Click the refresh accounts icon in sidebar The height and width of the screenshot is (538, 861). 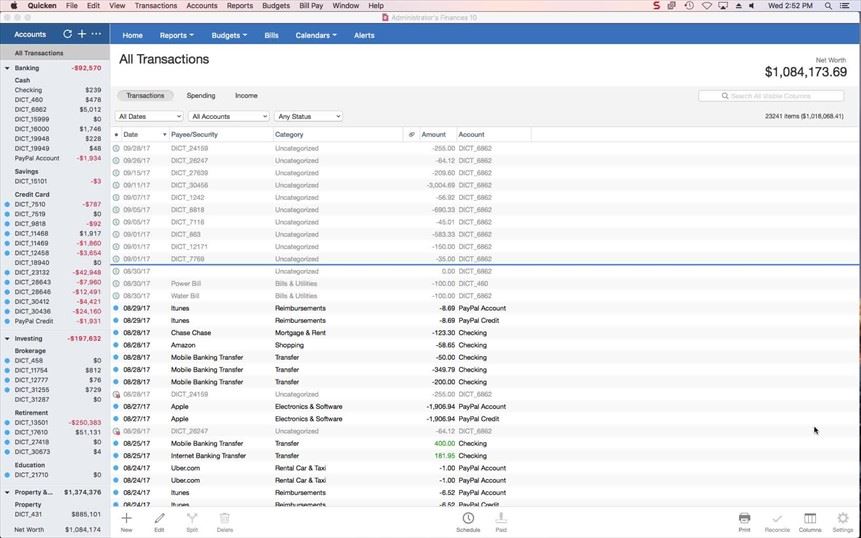[67, 34]
